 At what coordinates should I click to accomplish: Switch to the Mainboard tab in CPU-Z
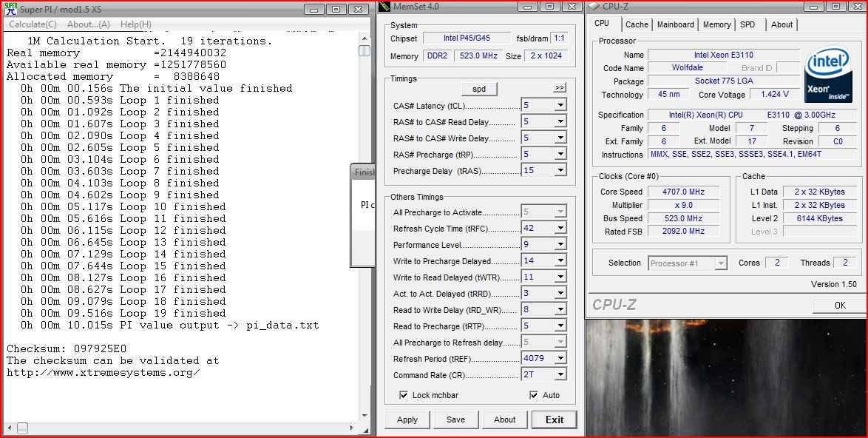click(x=675, y=24)
